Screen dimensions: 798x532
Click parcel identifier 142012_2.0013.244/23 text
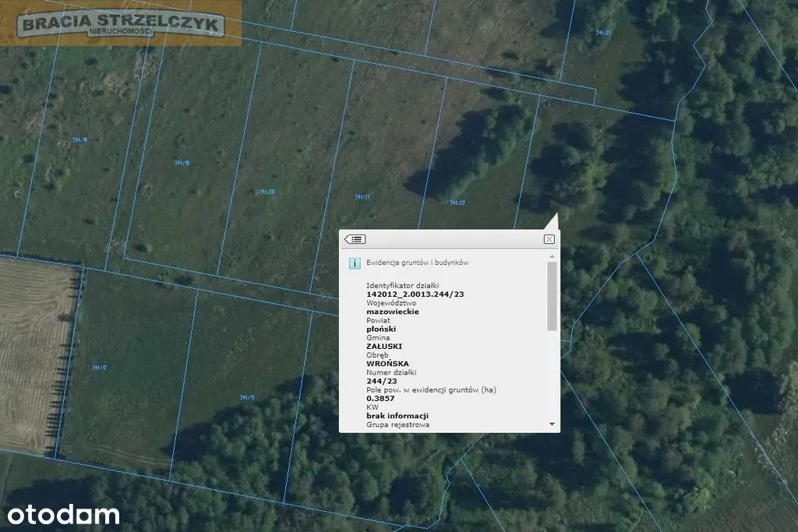click(415, 294)
